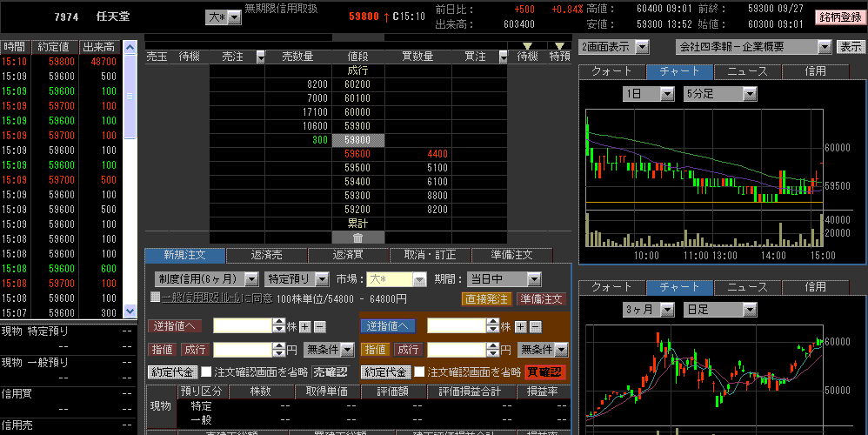Open the 売注 column filter icon
The width and height of the screenshot is (868, 435).
pos(260,57)
